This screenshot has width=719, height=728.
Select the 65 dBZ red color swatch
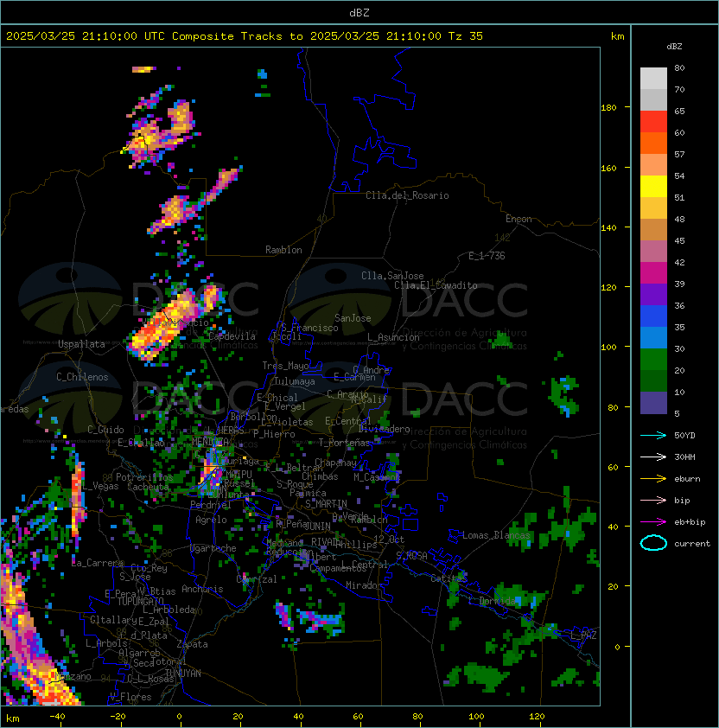coord(653,121)
